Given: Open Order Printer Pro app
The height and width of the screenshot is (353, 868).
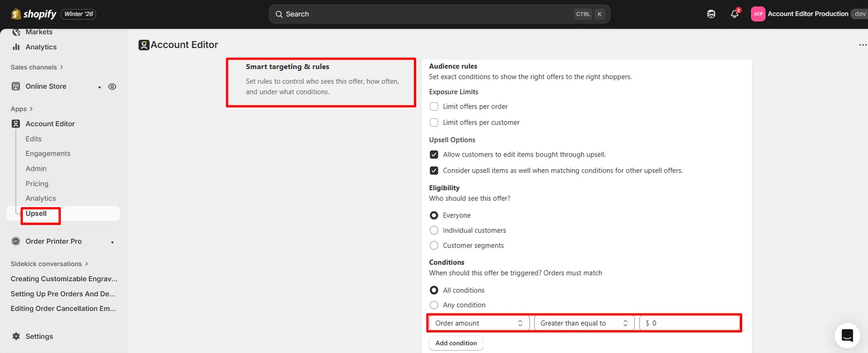Looking at the screenshot, I should (54, 241).
